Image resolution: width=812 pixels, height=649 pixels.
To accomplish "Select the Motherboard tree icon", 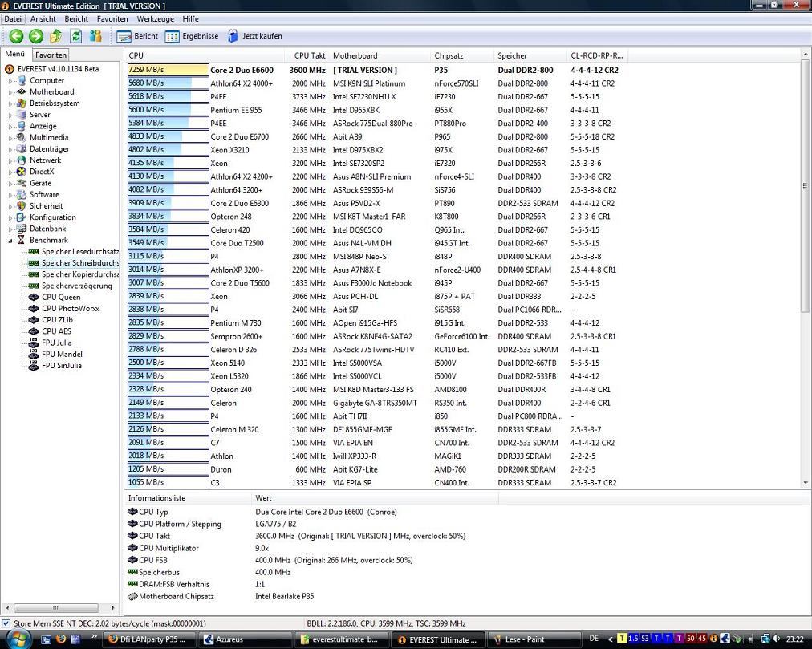I will 21,91.
